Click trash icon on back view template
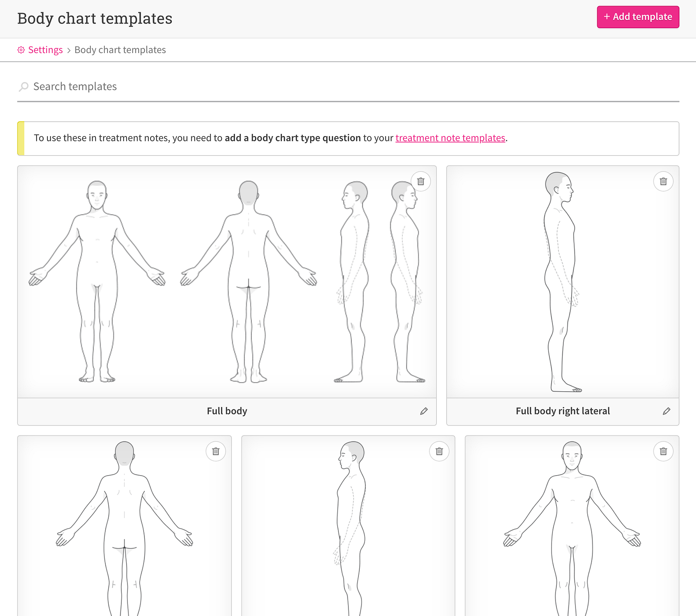 pos(216,451)
